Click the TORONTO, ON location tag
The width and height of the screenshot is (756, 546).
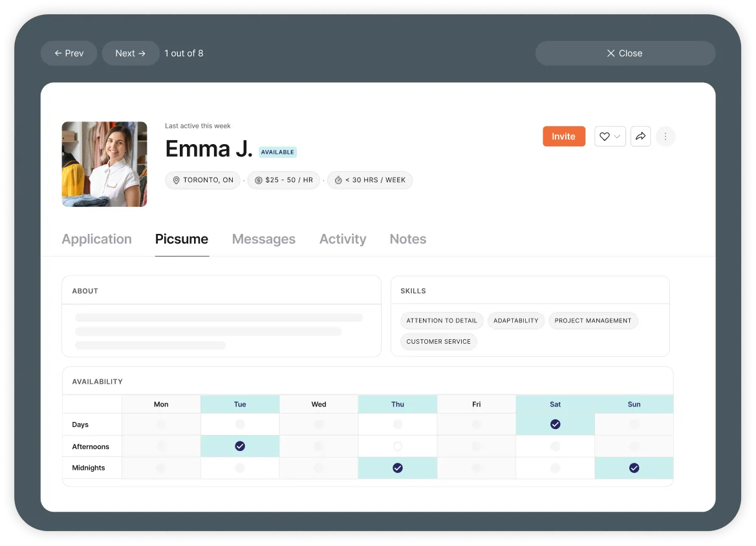[202, 180]
